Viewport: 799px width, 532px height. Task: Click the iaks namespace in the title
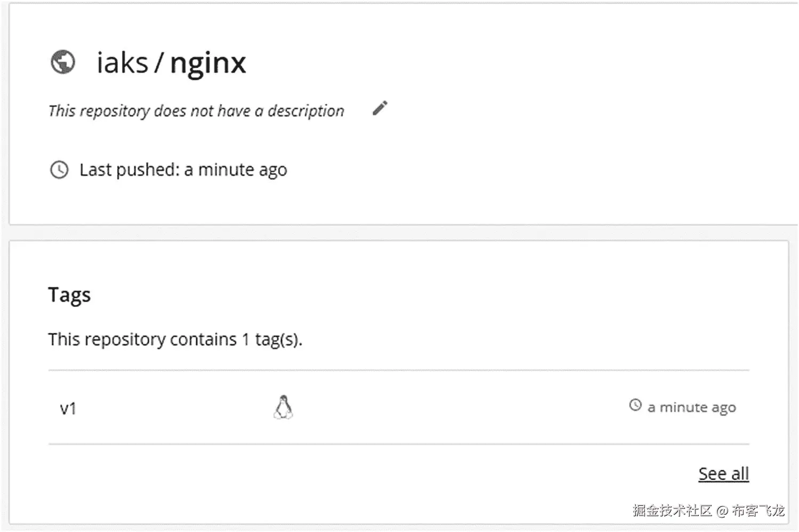[x=122, y=63]
